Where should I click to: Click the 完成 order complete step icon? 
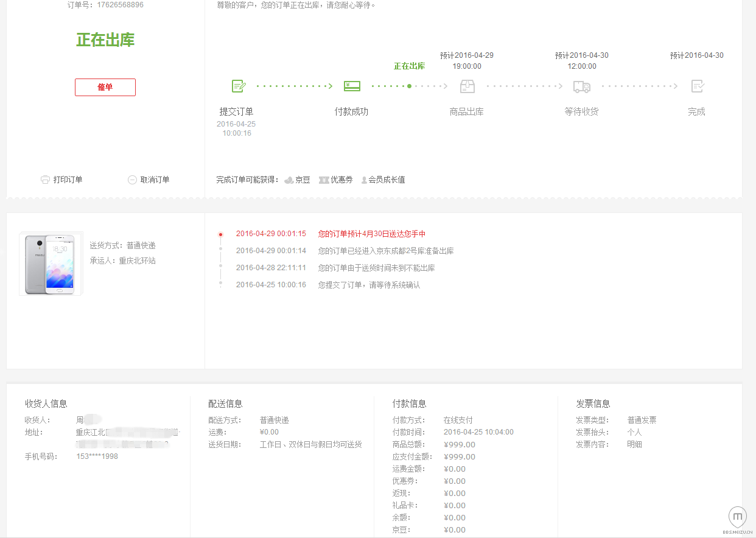pyautogui.click(x=696, y=86)
